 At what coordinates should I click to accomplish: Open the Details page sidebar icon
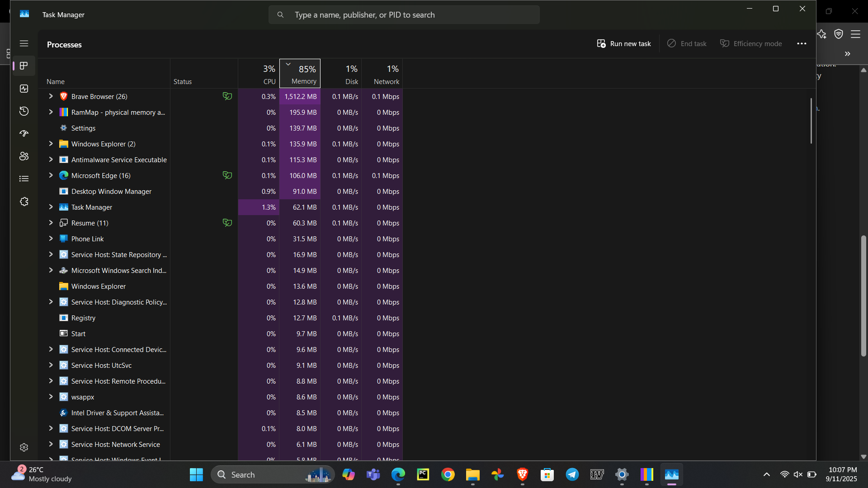(24, 179)
